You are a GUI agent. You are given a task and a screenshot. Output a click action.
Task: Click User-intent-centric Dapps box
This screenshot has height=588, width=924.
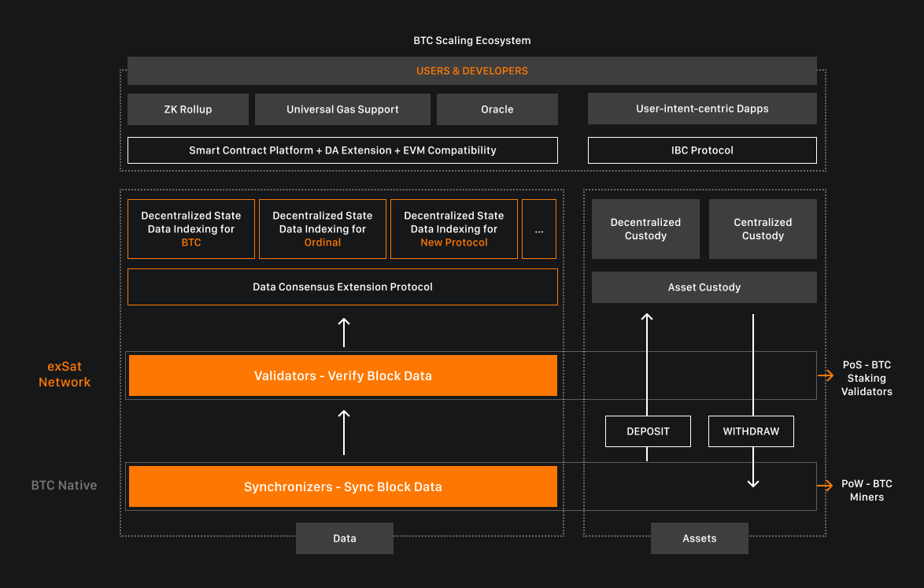[702, 109]
